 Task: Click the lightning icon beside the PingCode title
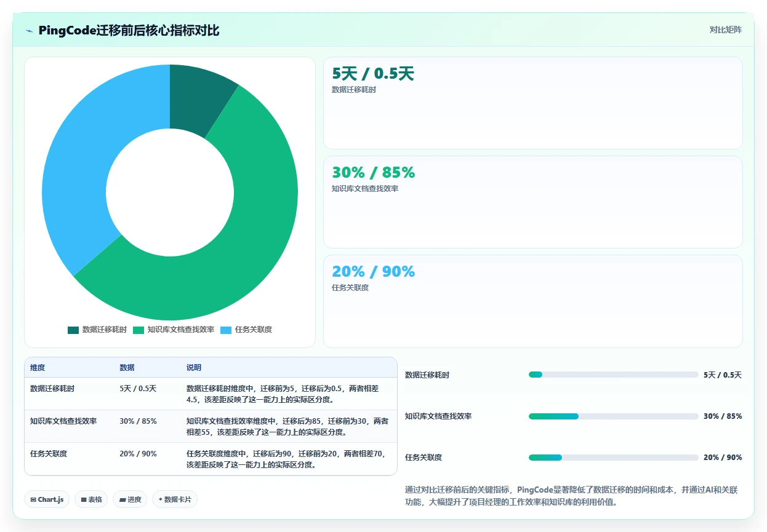(30, 31)
